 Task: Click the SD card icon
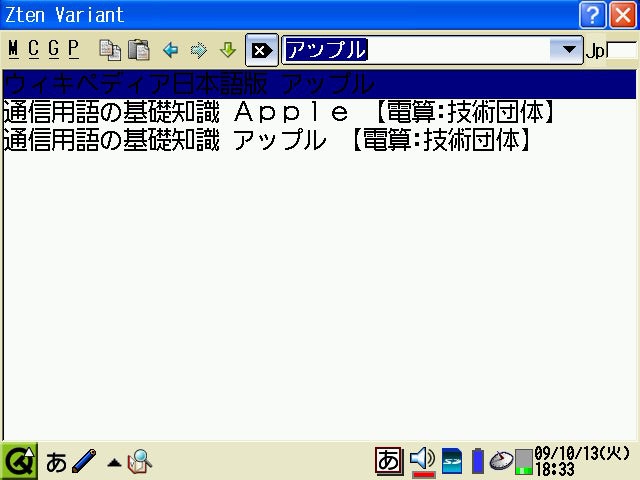[x=452, y=461]
